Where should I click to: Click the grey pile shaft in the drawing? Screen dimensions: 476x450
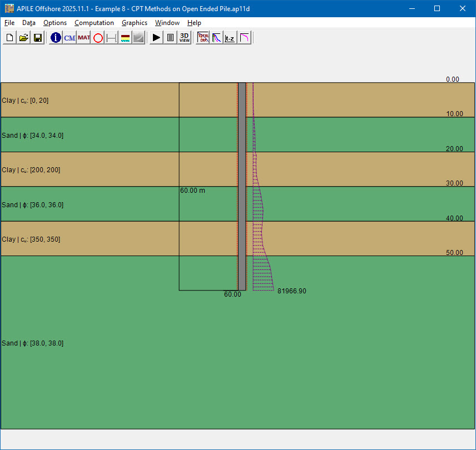coord(242,187)
